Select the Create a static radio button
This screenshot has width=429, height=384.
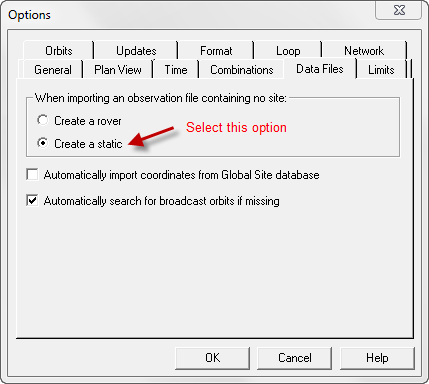tap(43, 143)
